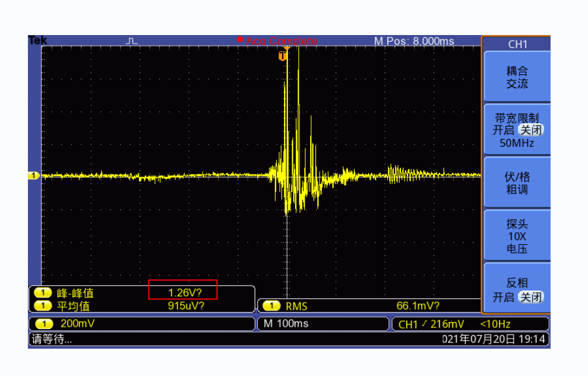Select the 耦合 交流 coupling menu button
Image resolution: width=588 pixels, height=376 pixels.
pos(517,77)
